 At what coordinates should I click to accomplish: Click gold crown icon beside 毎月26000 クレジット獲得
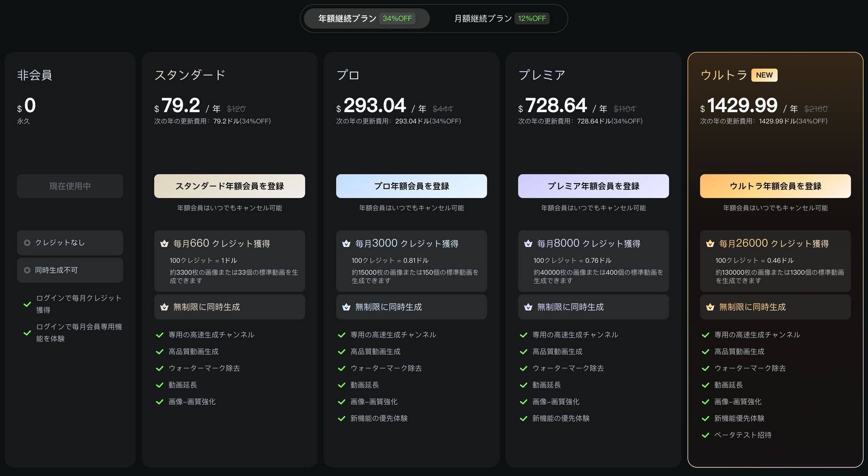click(x=710, y=244)
